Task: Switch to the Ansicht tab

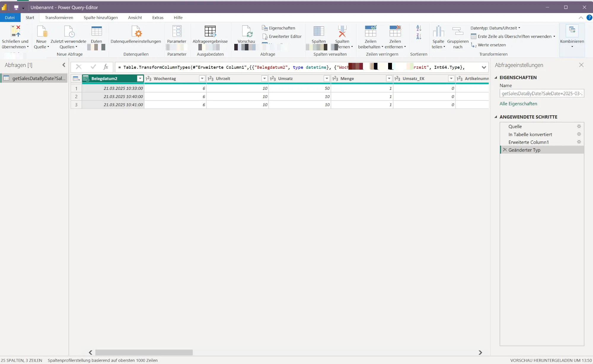Action: tap(135, 17)
